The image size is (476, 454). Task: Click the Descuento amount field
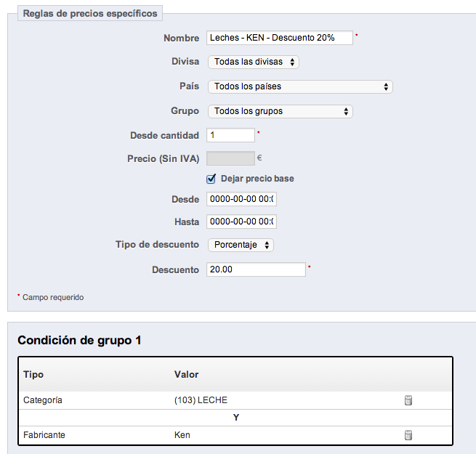[257, 269]
